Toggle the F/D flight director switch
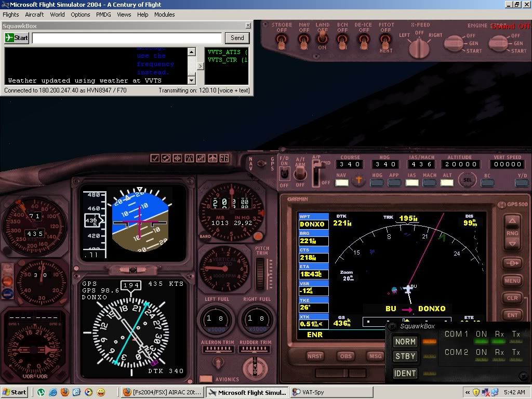 (x=284, y=174)
